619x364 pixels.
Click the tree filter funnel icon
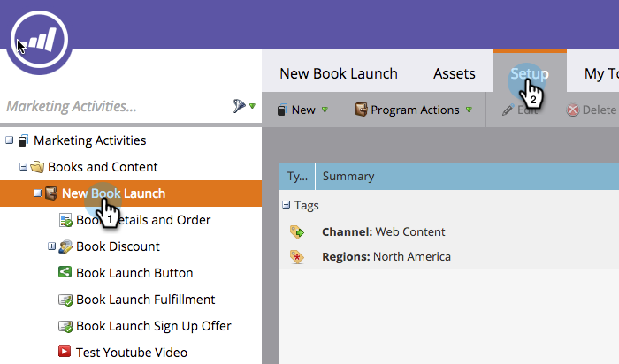click(x=240, y=107)
